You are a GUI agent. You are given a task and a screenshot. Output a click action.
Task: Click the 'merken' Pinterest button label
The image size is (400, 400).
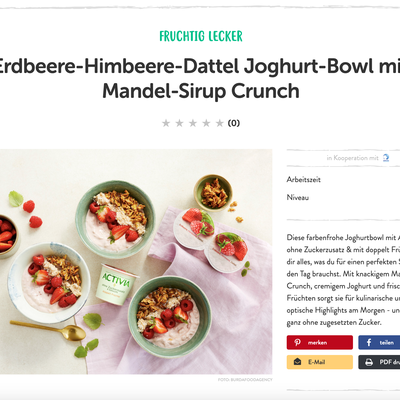coord(317,342)
